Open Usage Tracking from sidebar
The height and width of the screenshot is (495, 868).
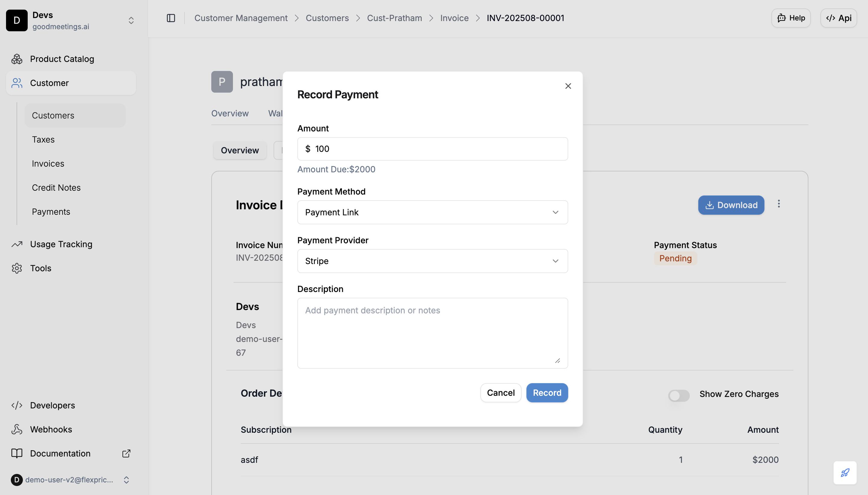pyautogui.click(x=61, y=244)
